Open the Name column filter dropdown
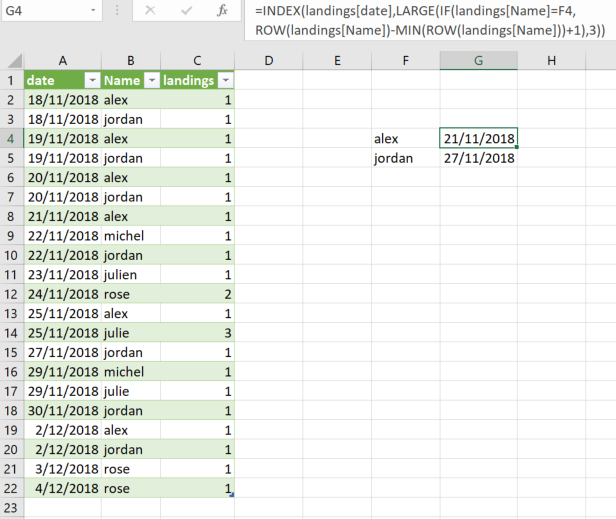 coord(152,81)
